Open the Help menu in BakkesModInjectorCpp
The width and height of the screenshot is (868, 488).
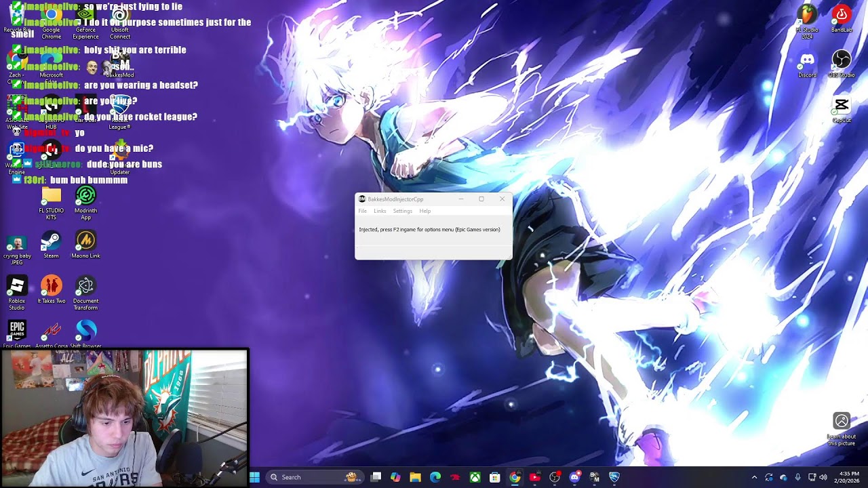pos(425,211)
